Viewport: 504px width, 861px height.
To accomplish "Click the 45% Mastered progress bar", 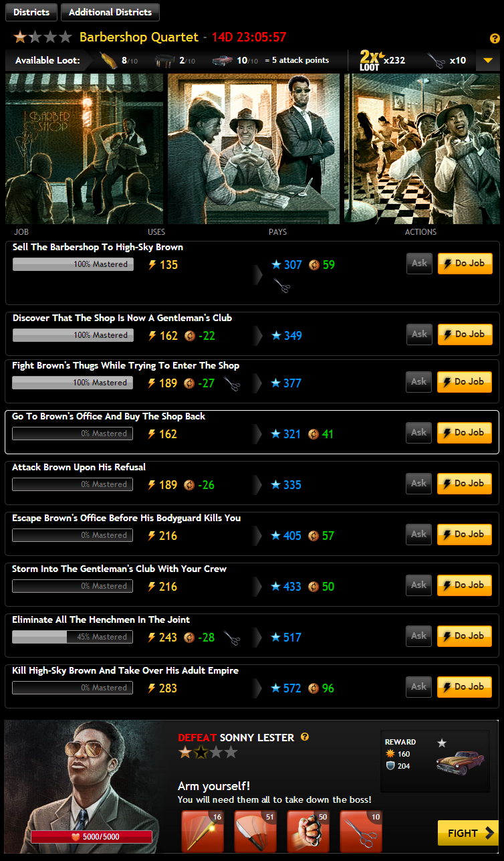I will [72, 637].
